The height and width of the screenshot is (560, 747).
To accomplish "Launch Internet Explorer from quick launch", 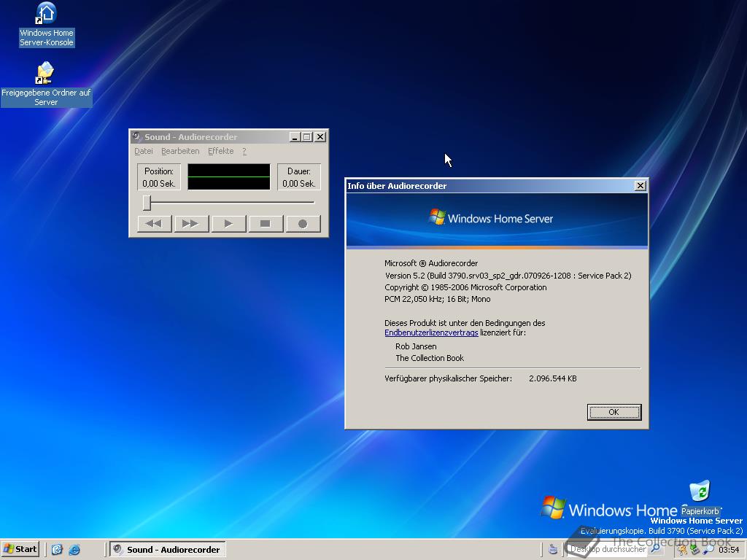I will 74,550.
